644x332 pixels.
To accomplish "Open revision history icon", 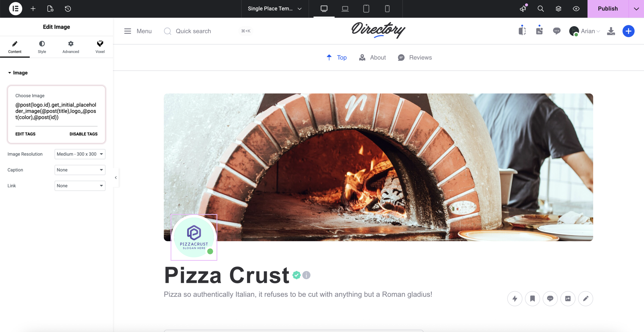I will coord(68,9).
